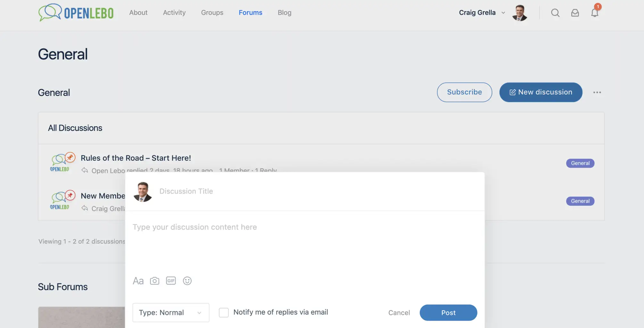Go to the Activity menu item
Screen dimensions: 644x328
tap(174, 12)
